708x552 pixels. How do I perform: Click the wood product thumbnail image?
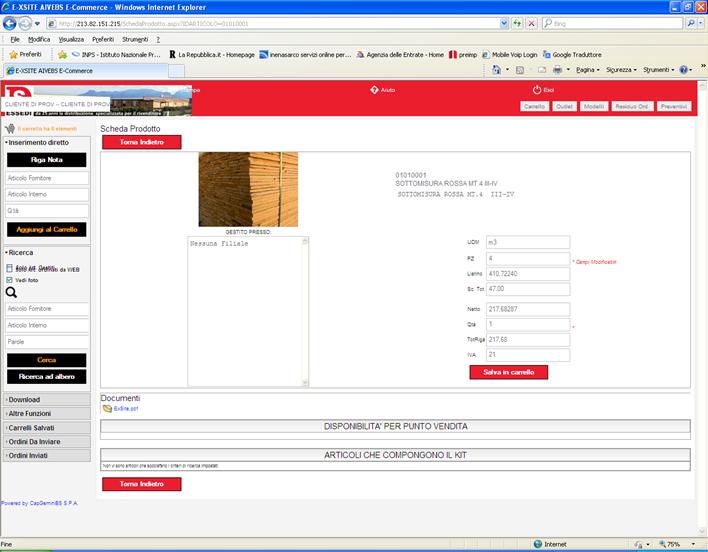pyautogui.click(x=248, y=188)
